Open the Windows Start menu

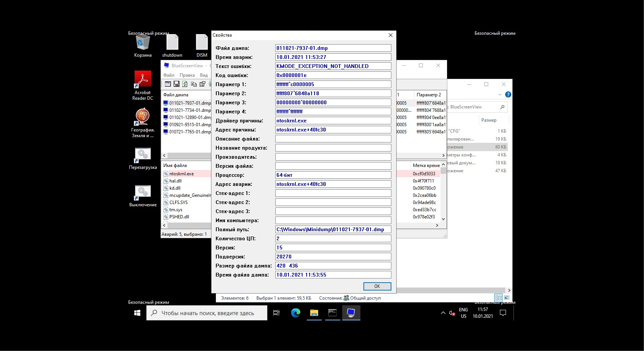point(137,313)
